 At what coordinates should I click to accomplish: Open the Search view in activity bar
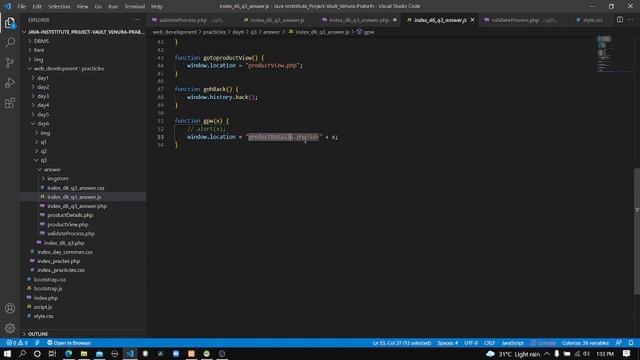pyautogui.click(x=10, y=42)
